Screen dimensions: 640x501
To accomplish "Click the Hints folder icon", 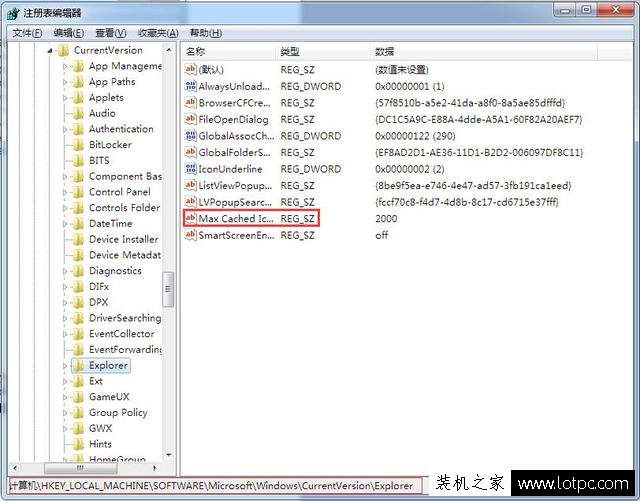I will 78,444.
